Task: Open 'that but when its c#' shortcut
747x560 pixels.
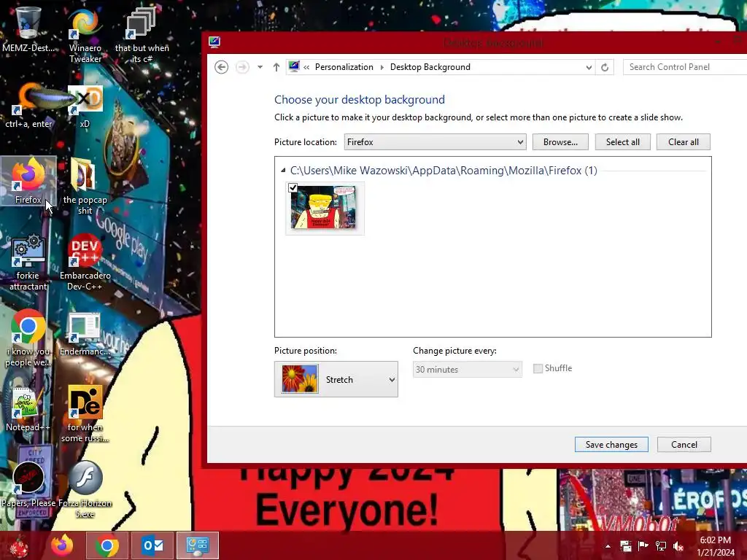Action: (142, 35)
